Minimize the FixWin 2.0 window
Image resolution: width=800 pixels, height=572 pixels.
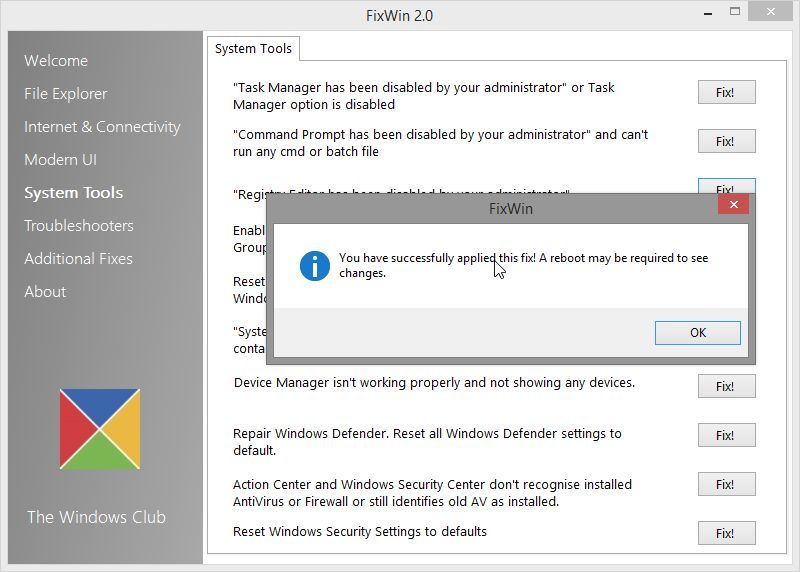click(708, 13)
